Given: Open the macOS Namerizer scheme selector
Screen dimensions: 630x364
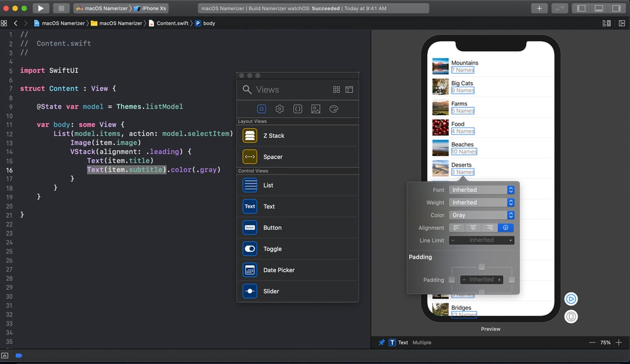Looking at the screenshot, I should [x=103, y=8].
